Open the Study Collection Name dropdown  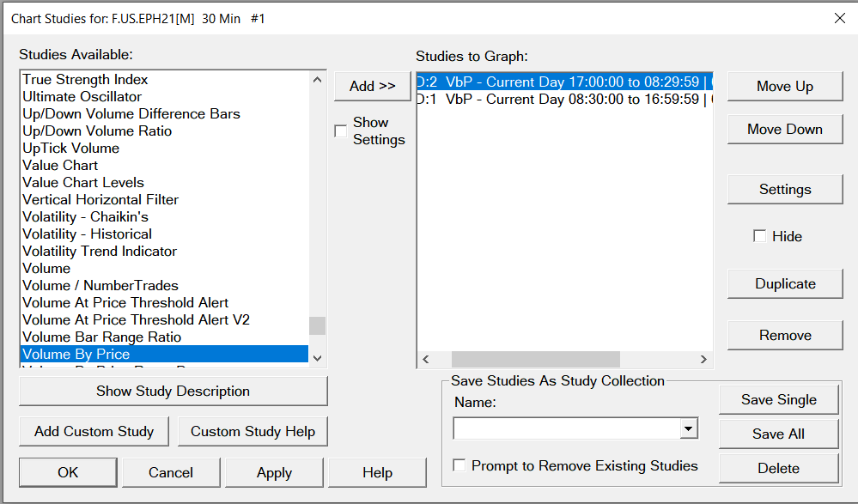pos(687,428)
